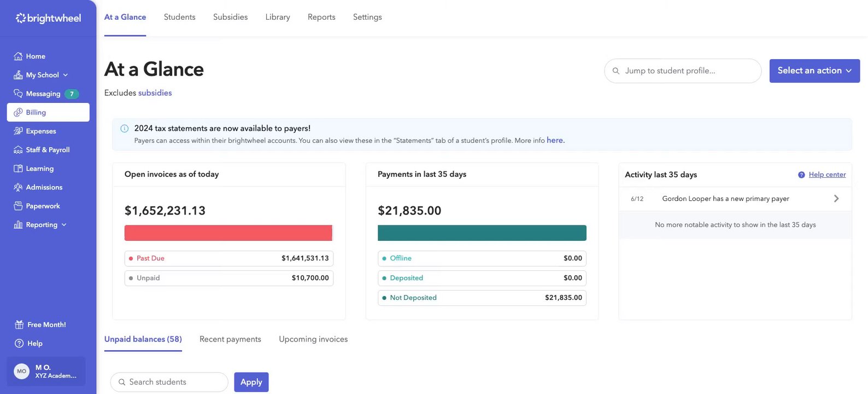
Task: Open Staff & Payroll icon
Action: pyautogui.click(x=18, y=150)
